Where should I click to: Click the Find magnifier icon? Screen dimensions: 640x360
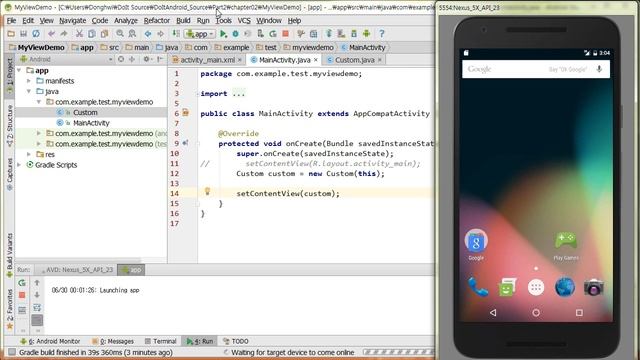pos(120,34)
